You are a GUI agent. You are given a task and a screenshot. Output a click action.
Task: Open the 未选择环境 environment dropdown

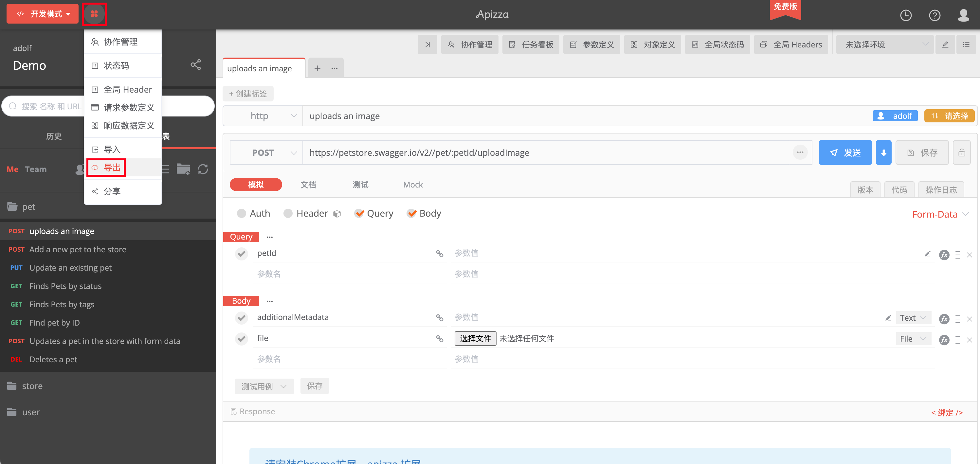click(885, 45)
